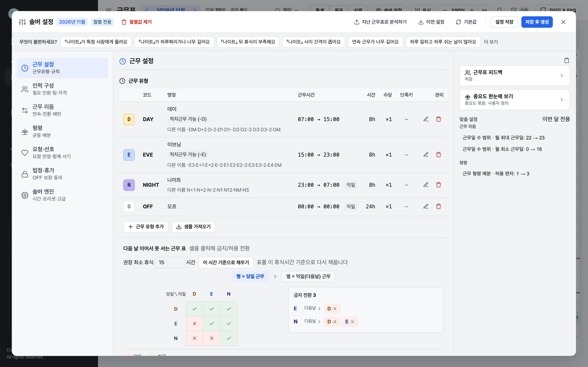Expand the 근무표 피드백 card

pos(514,75)
